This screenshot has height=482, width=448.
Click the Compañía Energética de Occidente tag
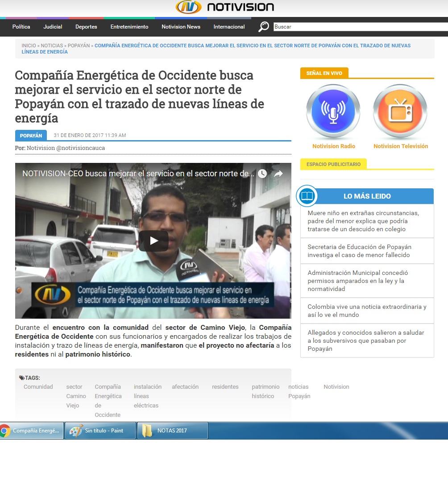[x=108, y=401]
